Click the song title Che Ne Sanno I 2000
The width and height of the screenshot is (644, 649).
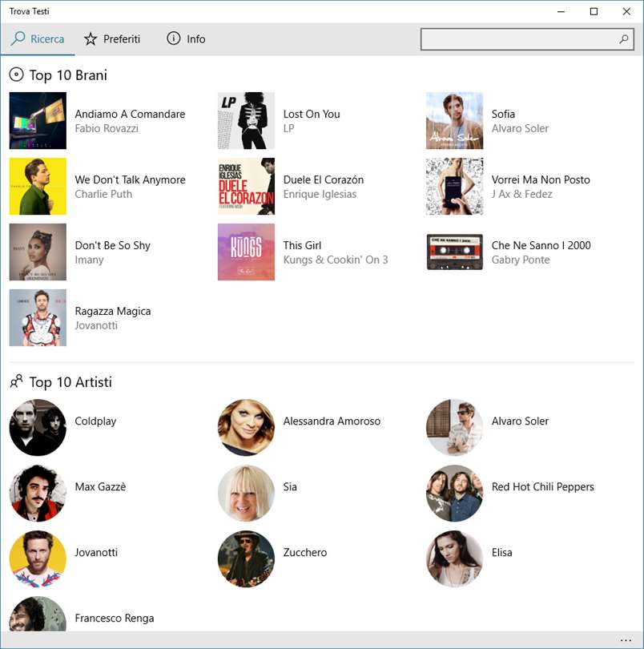tap(541, 245)
